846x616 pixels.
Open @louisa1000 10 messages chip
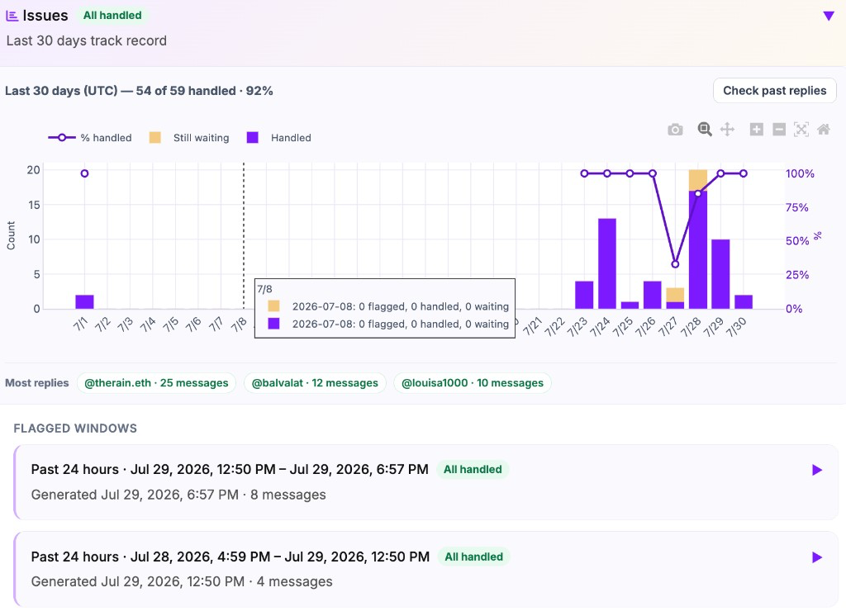pos(473,383)
